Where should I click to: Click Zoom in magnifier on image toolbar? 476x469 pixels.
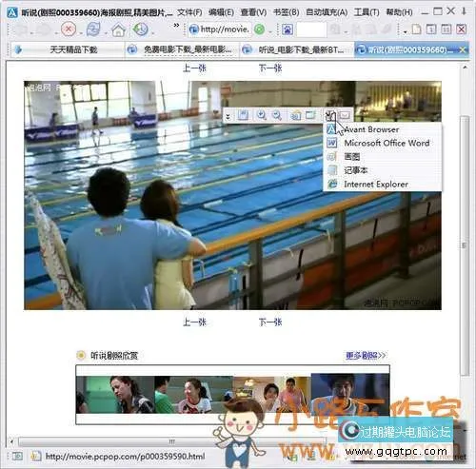(x=261, y=115)
